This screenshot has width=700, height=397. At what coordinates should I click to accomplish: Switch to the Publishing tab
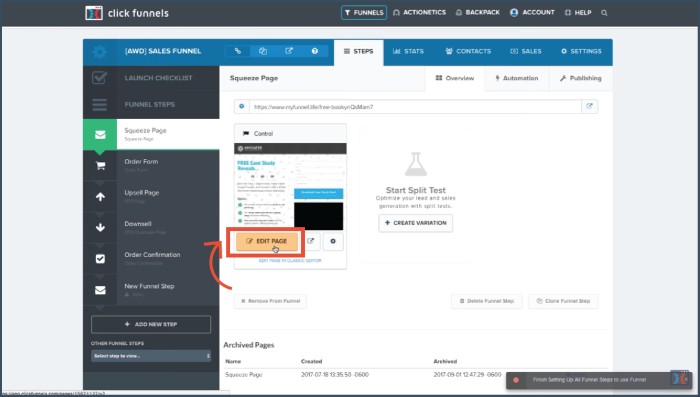pos(580,78)
